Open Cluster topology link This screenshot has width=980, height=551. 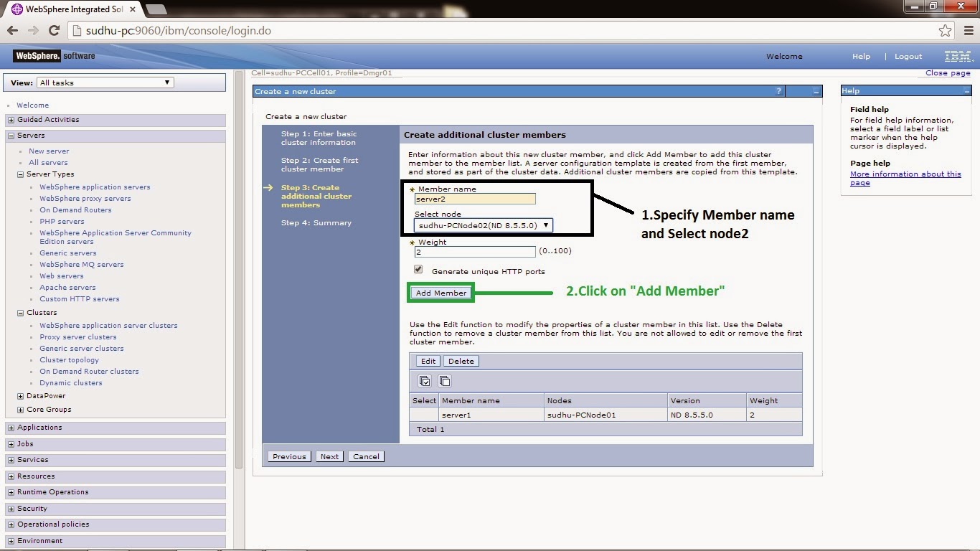pos(70,360)
